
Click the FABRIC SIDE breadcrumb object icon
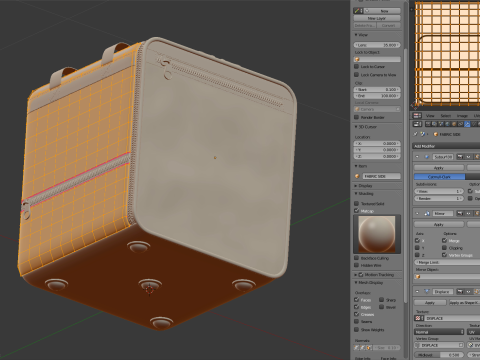(436, 134)
